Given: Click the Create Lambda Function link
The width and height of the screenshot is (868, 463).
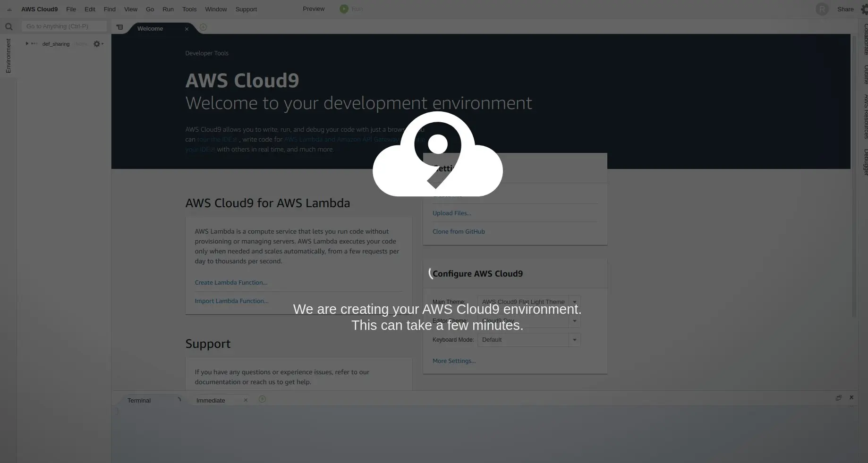Looking at the screenshot, I should pyautogui.click(x=231, y=282).
